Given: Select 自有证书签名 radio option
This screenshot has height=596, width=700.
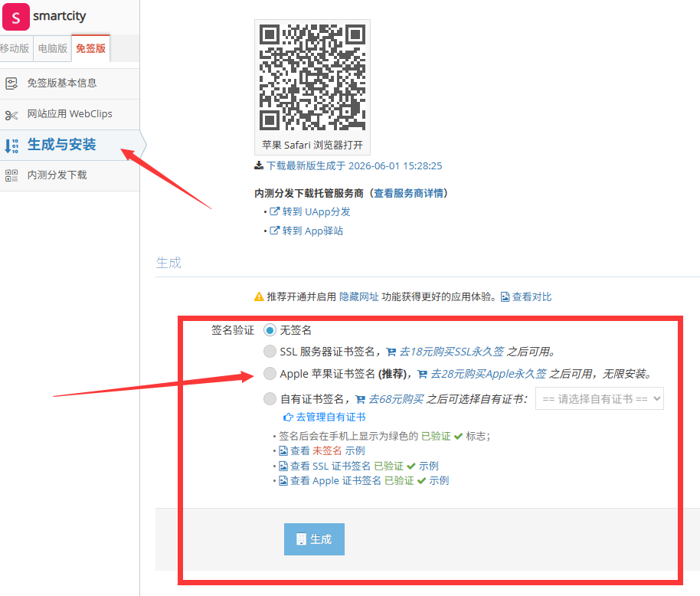Looking at the screenshot, I should [270, 398].
